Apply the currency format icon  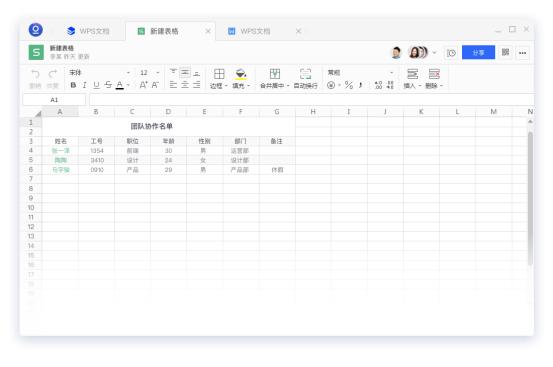pyautogui.click(x=331, y=85)
